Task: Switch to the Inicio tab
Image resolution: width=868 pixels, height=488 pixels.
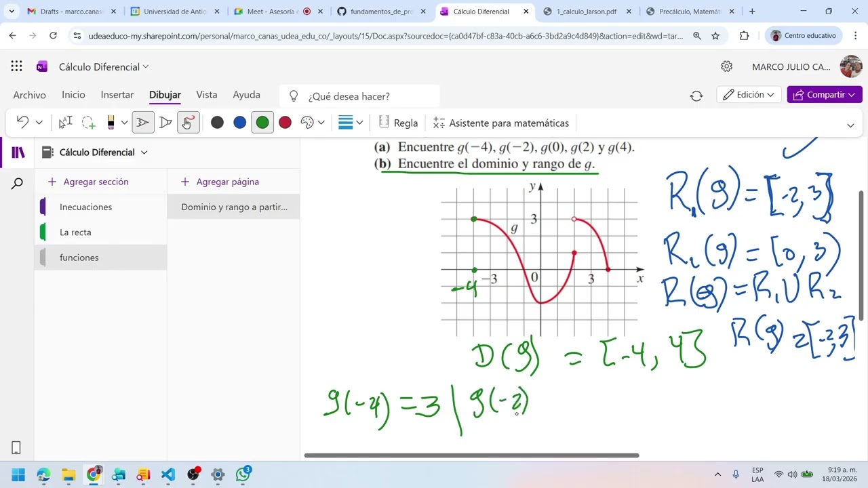Action: coord(73,95)
